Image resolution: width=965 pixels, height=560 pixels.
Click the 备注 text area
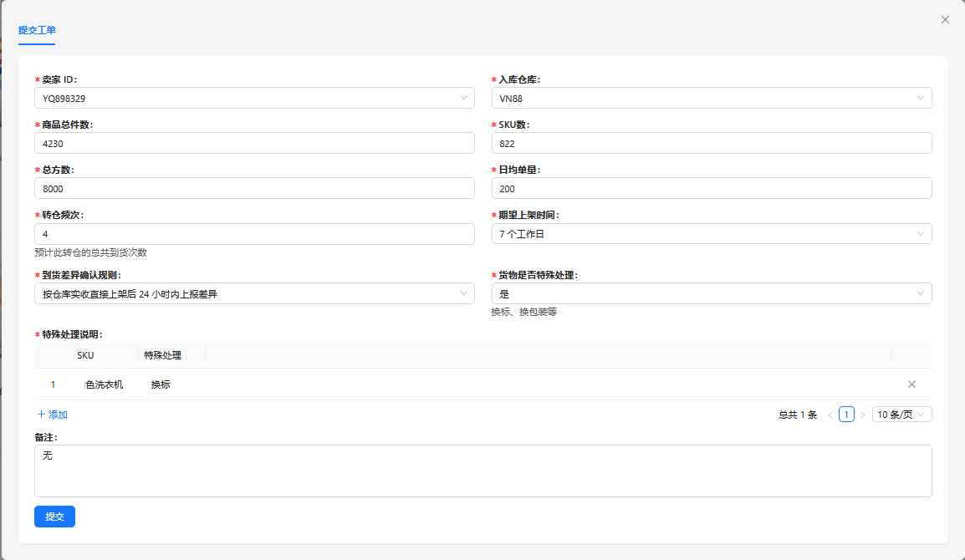point(483,471)
